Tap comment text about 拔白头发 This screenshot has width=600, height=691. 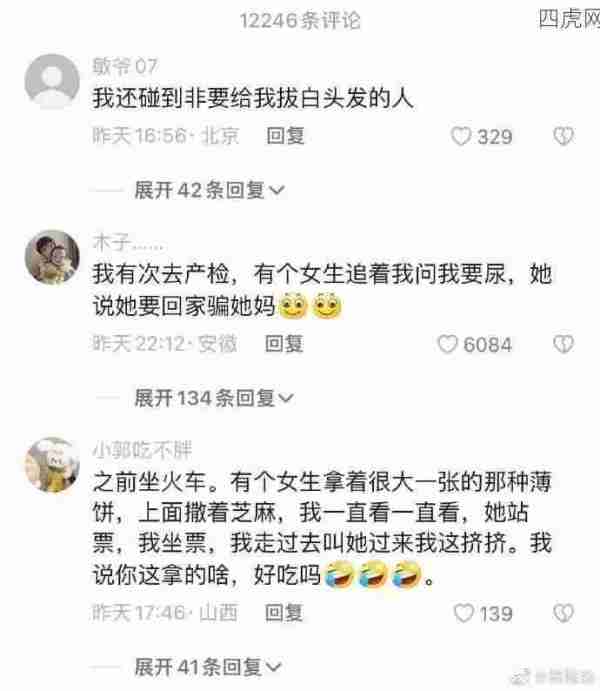click(x=253, y=98)
